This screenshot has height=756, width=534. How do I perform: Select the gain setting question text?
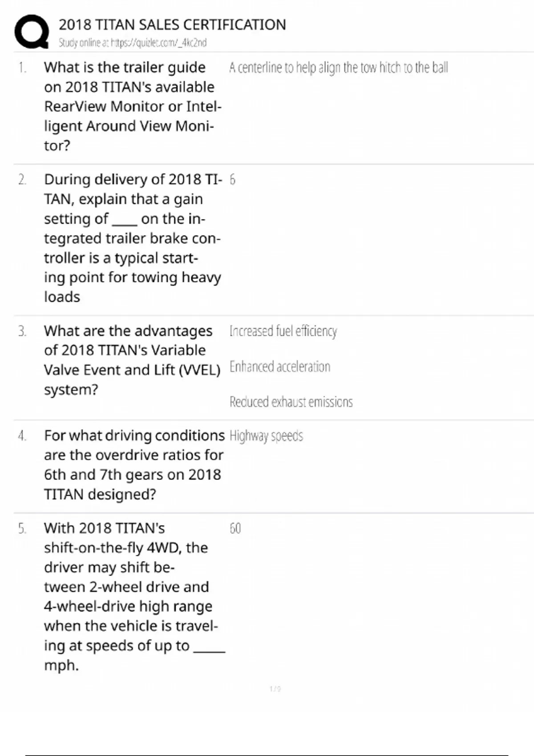pos(132,238)
